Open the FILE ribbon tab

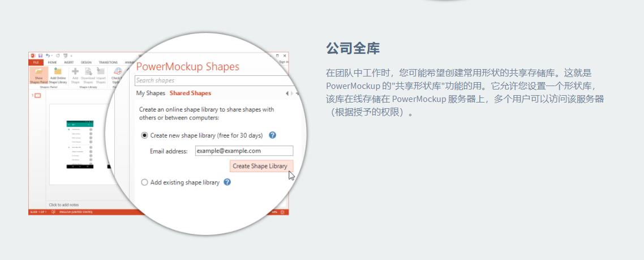pos(36,62)
